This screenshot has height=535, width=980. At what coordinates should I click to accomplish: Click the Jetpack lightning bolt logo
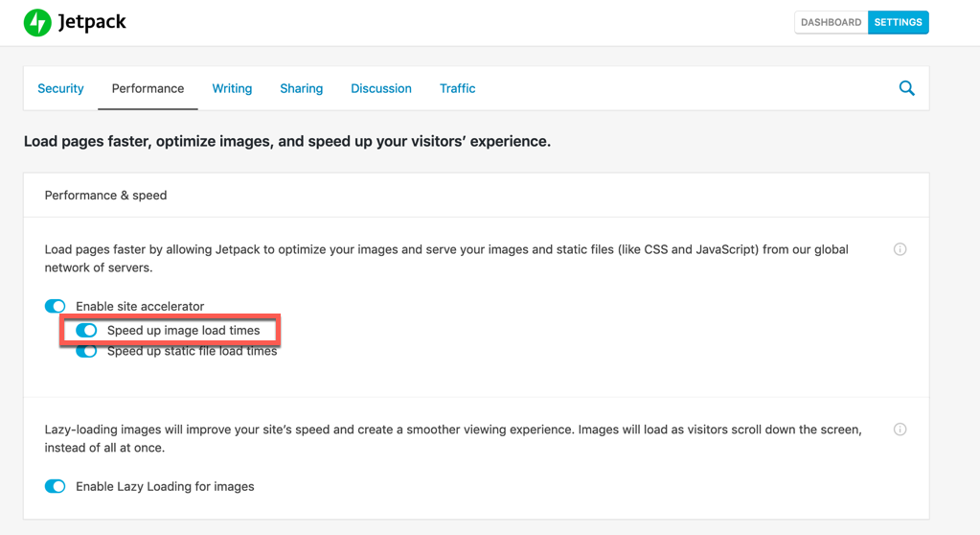pos(37,22)
